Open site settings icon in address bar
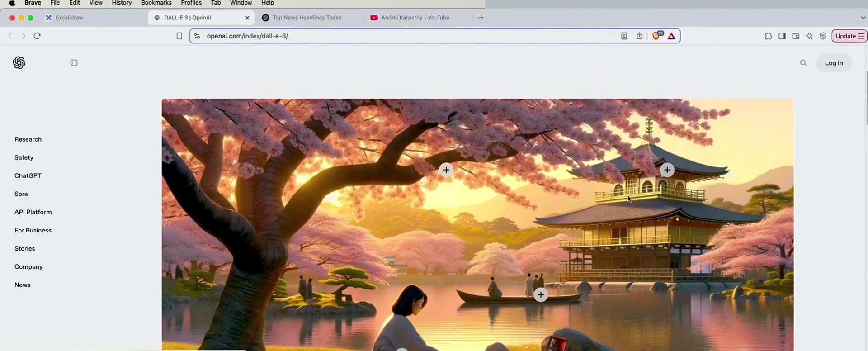The width and height of the screenshot is (868, 351). click(197, 36)
